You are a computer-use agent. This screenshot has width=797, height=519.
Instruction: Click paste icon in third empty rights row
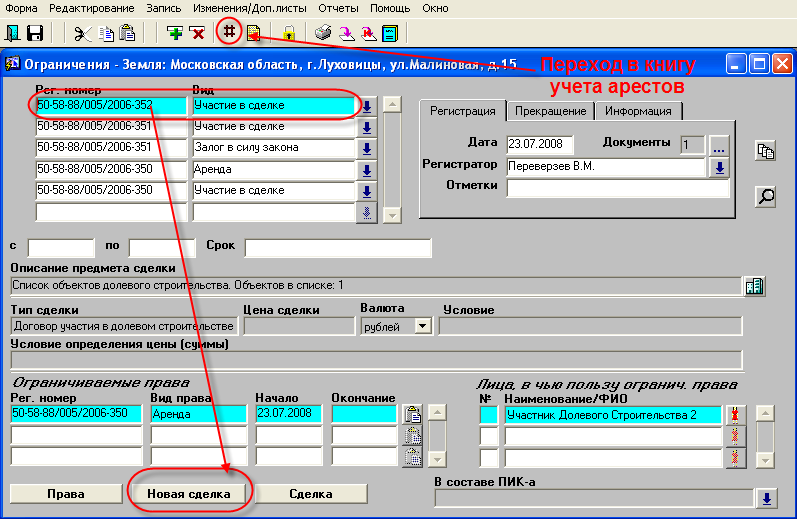(413, 457)
